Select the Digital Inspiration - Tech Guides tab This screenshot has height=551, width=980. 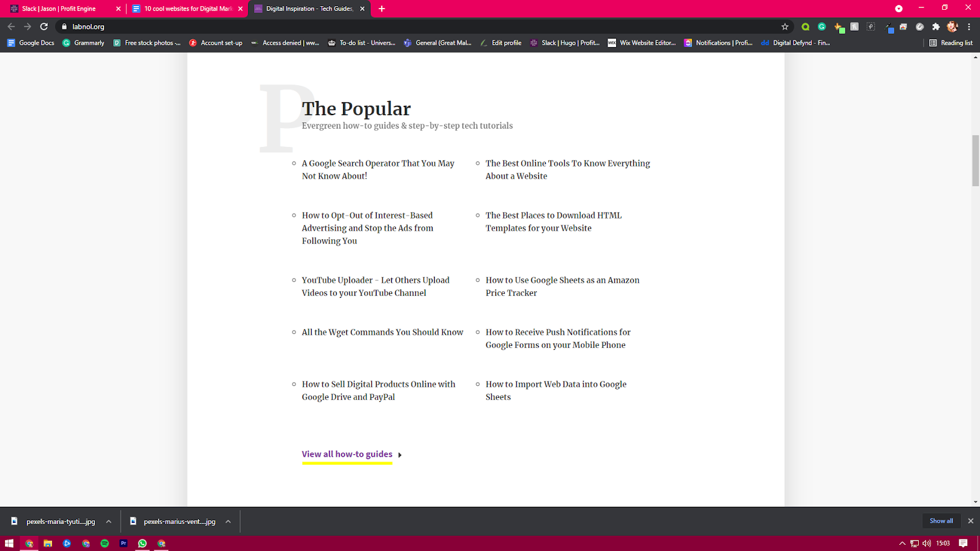(310, 9)
